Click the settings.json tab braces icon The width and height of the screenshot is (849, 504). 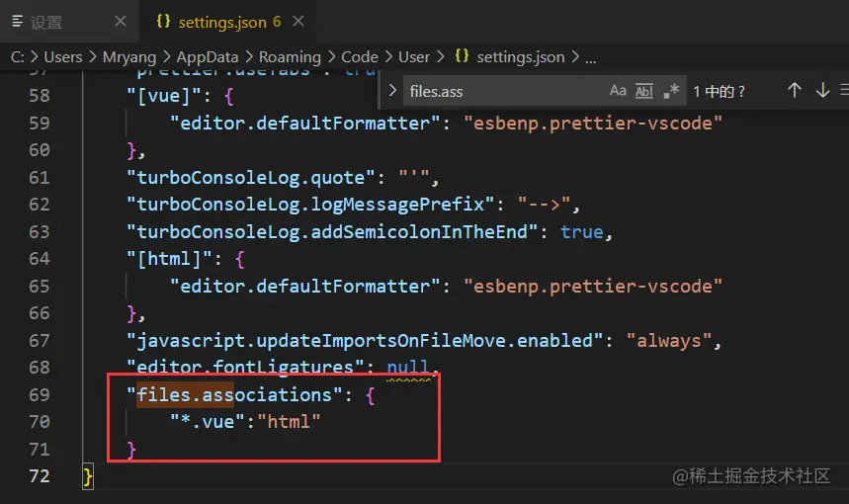tap(163, 21)
